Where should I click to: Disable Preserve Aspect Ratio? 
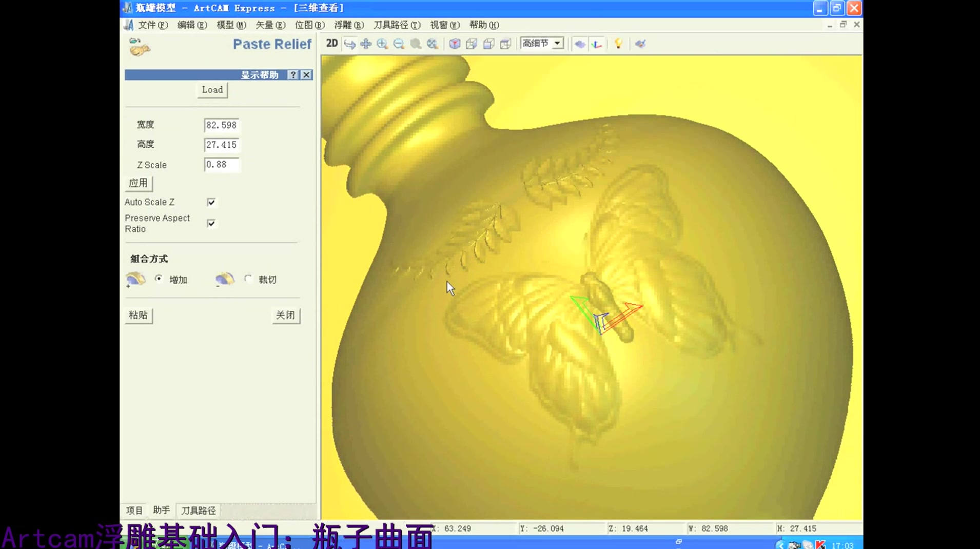[x=211, y=223]
